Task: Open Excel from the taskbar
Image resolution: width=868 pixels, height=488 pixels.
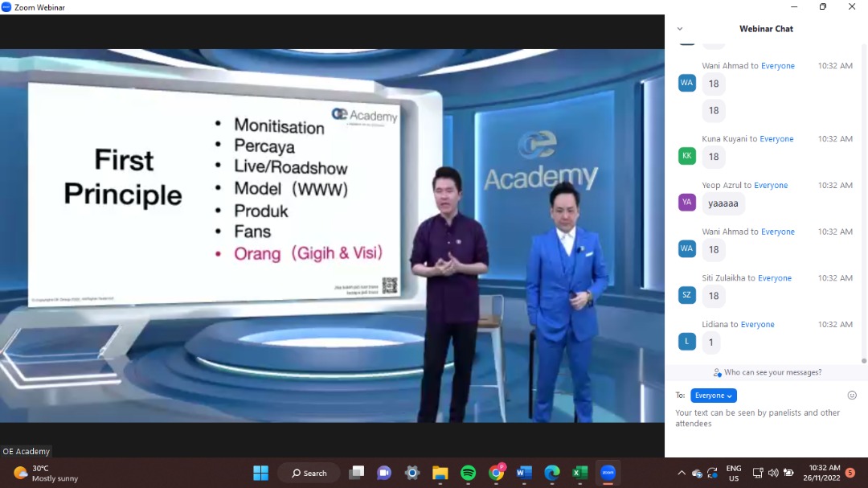Action: [579, 473]
